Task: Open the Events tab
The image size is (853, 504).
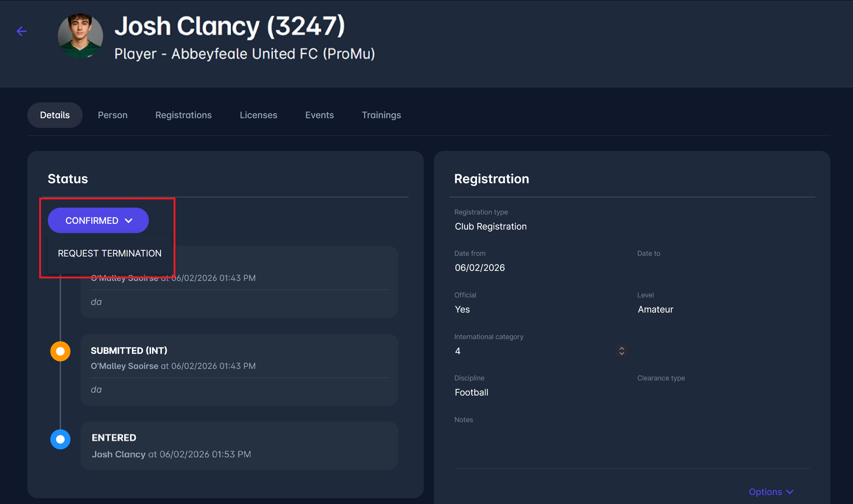Action: [x=319, y=115]
